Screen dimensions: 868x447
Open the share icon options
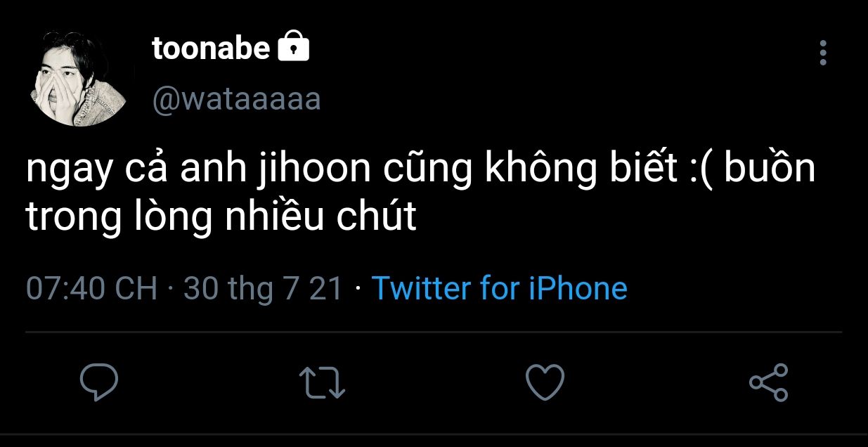(769, 382)
